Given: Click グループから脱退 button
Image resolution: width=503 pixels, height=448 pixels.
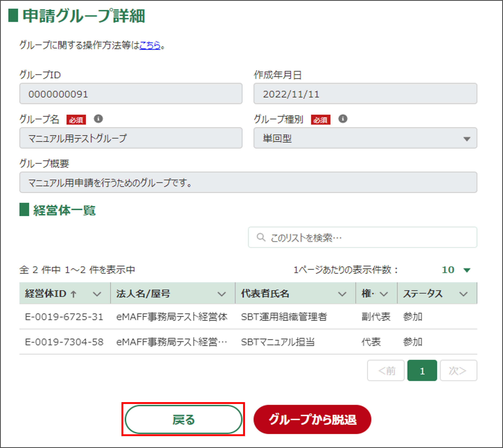Looking at the screenshot, I should (x=312, y=419).
